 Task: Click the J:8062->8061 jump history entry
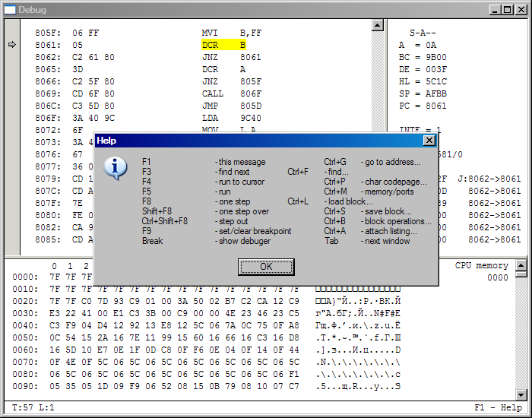point(489,179)
